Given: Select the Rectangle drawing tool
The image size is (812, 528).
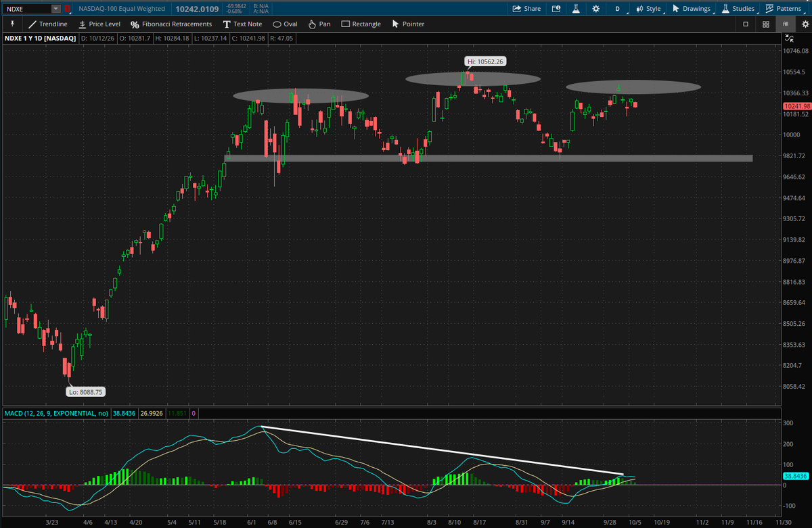Looking at the screenshot, I should [361, 24].
